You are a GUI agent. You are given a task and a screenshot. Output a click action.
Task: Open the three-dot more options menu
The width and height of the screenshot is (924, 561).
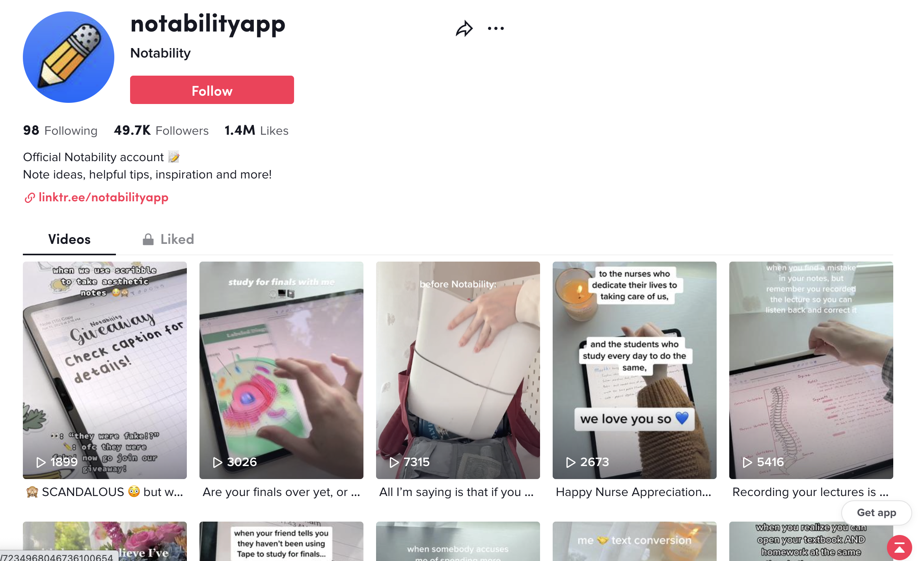[496, 28]
